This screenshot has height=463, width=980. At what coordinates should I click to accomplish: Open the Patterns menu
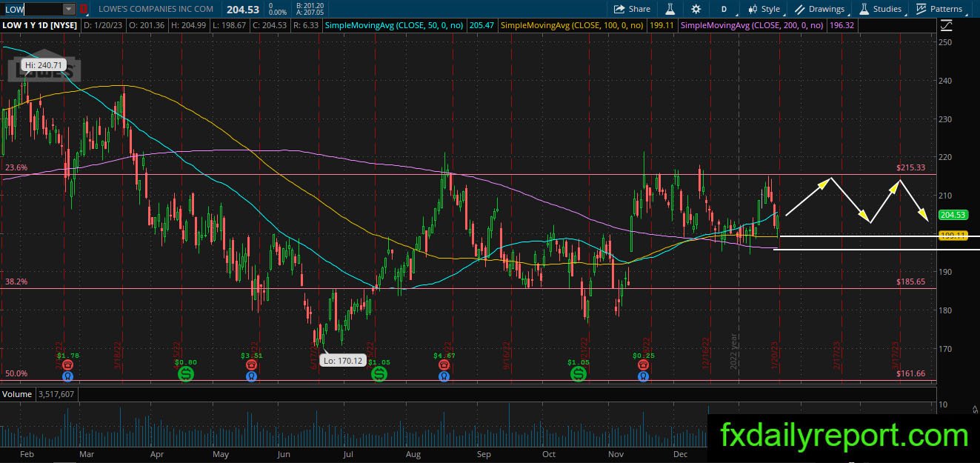[x=939, y=9]
